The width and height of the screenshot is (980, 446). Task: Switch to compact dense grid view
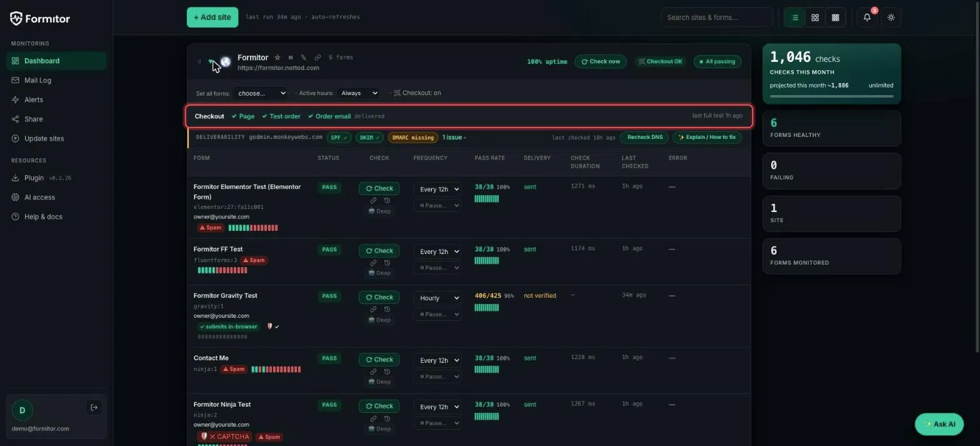835,18
